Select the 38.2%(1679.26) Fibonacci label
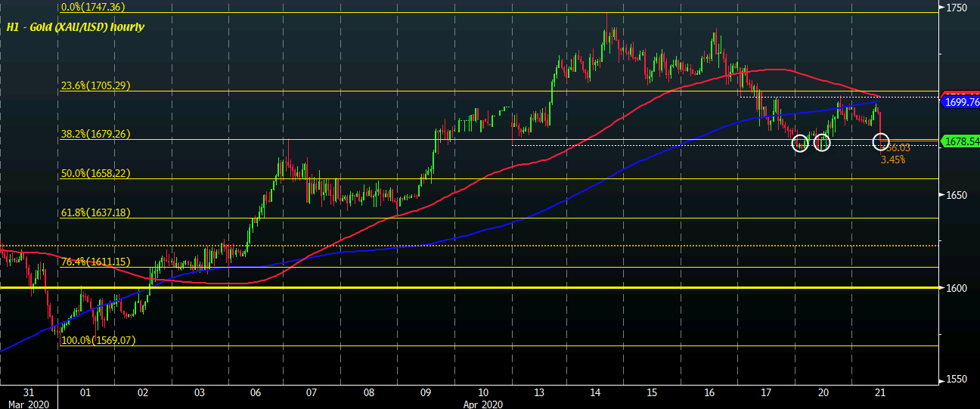 pos(96,135)
